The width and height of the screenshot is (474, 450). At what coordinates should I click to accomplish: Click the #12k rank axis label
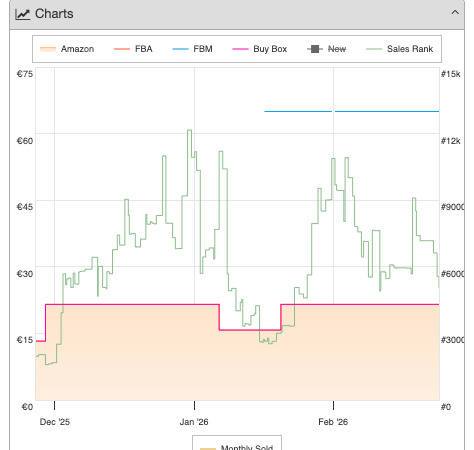451,141
